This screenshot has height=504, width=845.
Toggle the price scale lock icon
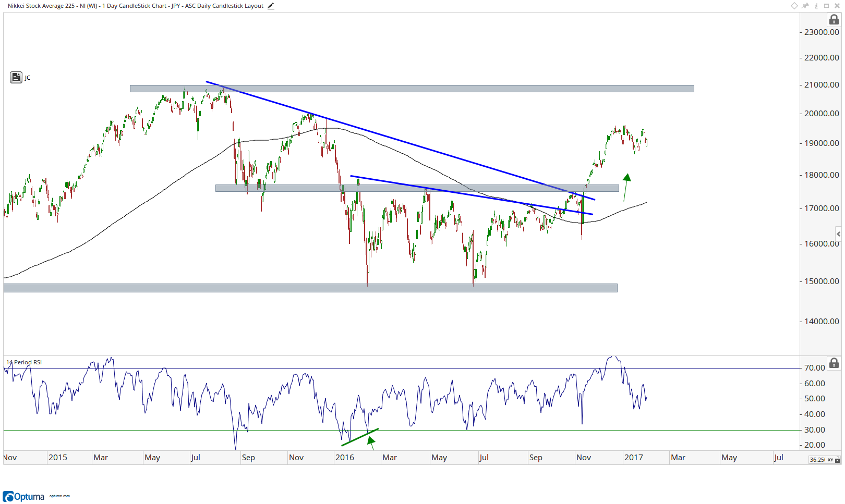point(834,20)
